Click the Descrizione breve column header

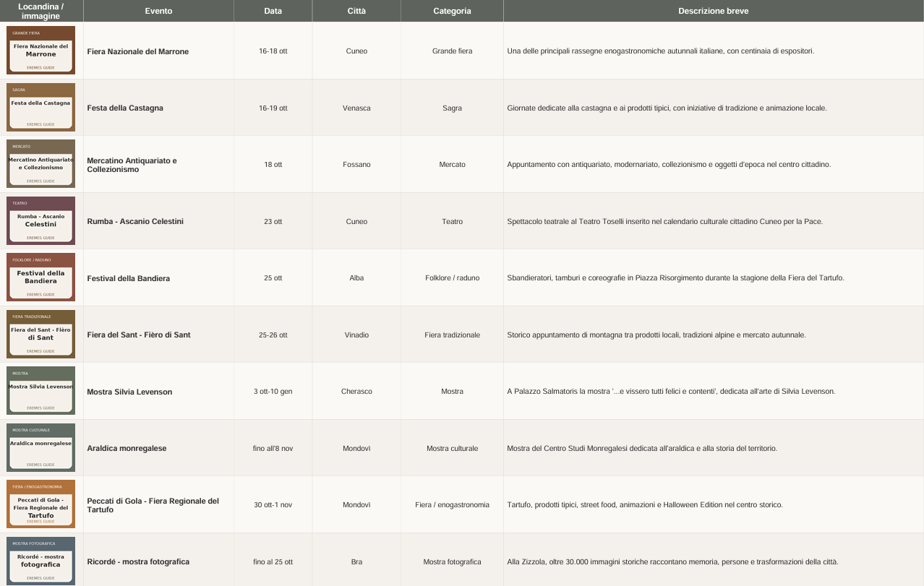tap(714, 11)
